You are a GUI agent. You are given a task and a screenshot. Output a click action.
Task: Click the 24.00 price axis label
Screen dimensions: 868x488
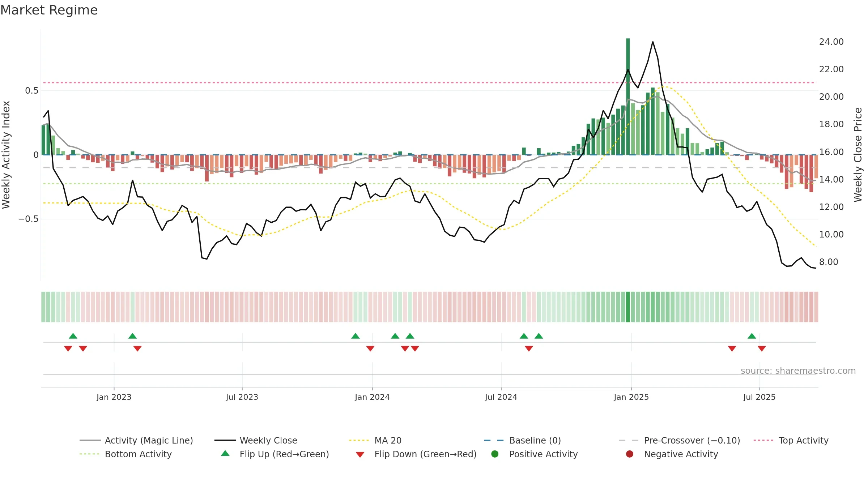coord(831,42)
